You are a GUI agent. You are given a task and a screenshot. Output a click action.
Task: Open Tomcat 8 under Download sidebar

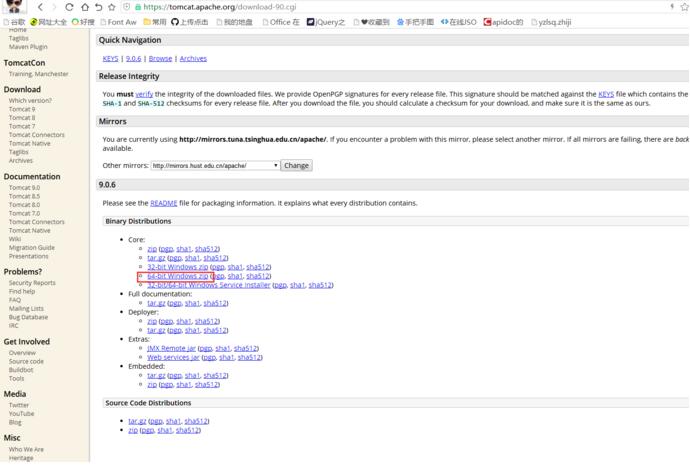pyautogui.click(x=22, y=118)
